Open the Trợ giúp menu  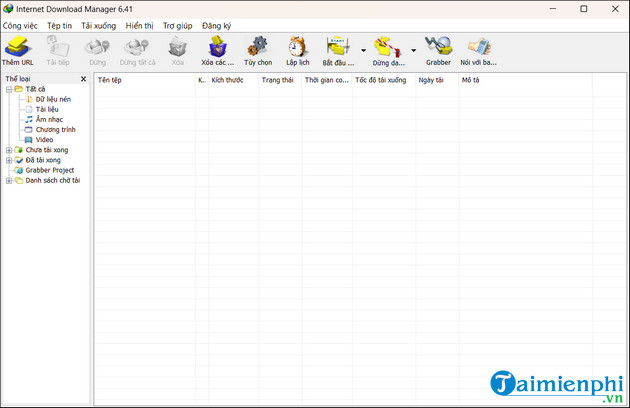point(178,26)
